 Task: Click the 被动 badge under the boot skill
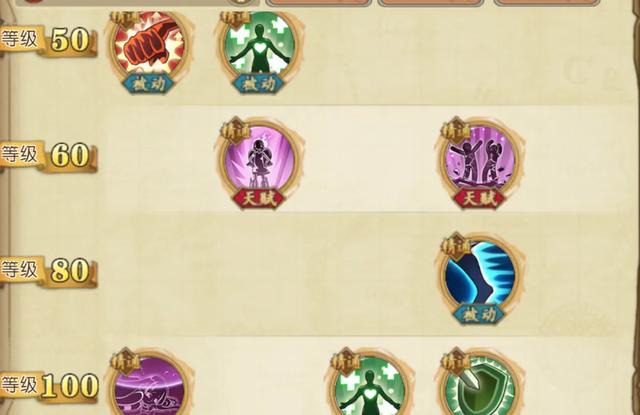[480, 315]
